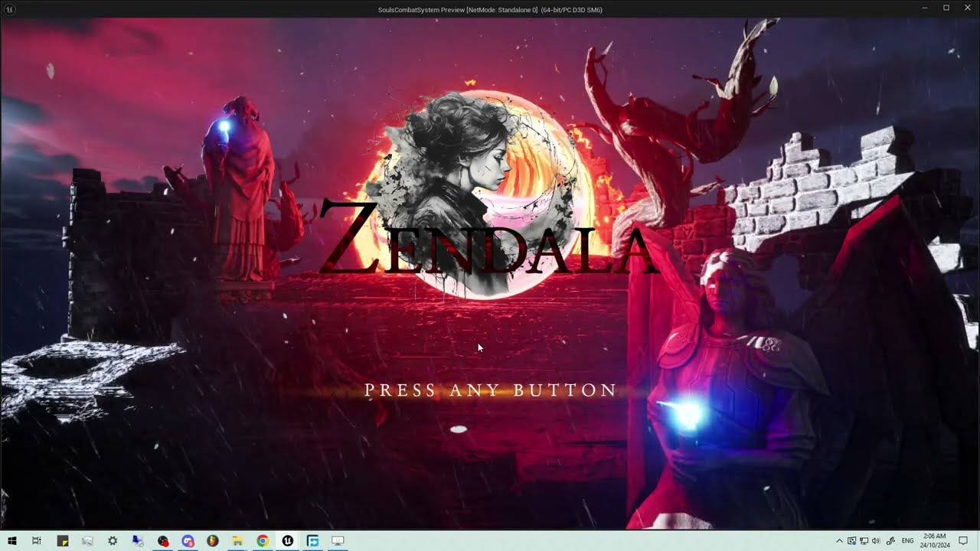The height and width of the screenshot is (551, 980).
Task: Show hidden system tray icons
Action: pos(840,541)
